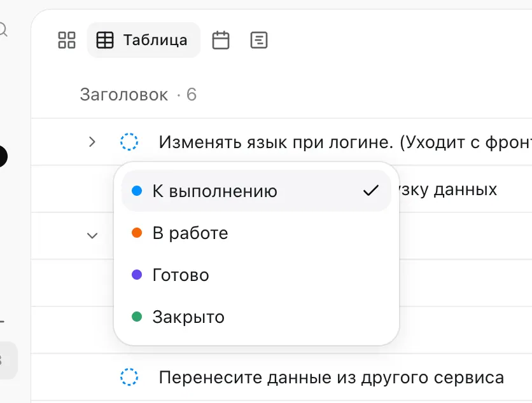The image size is (532, 403).
Task: Open the calendar view icon
Action: coord(221,40)
